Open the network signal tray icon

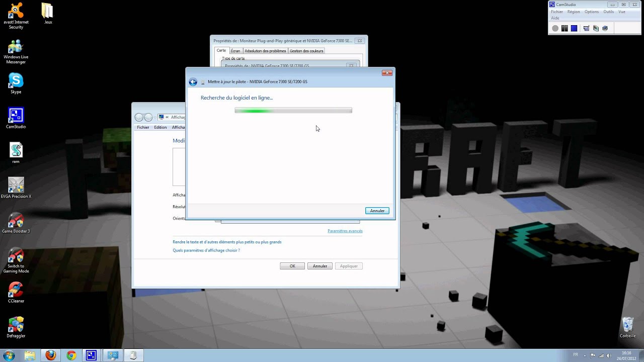click(602, 355)
